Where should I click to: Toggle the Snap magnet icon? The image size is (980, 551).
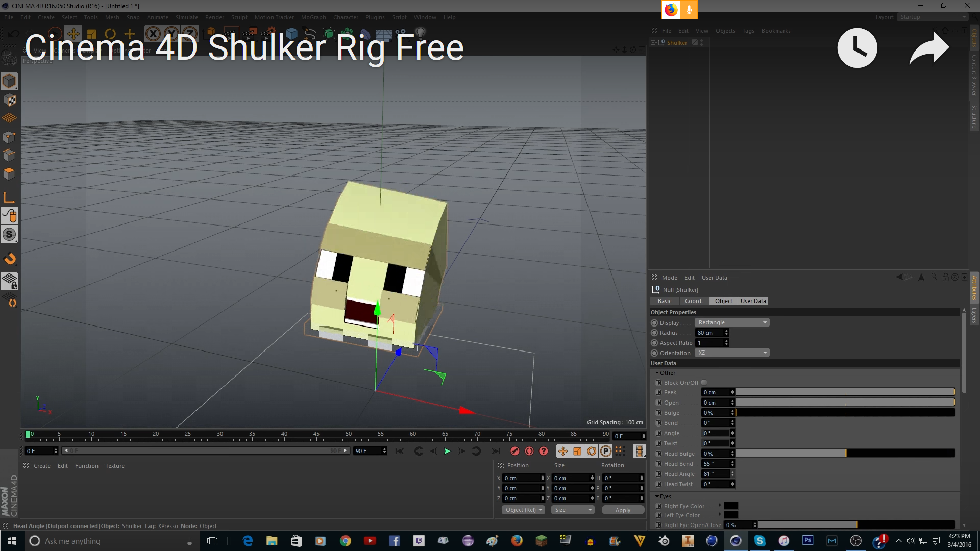(x=9, y=259)
